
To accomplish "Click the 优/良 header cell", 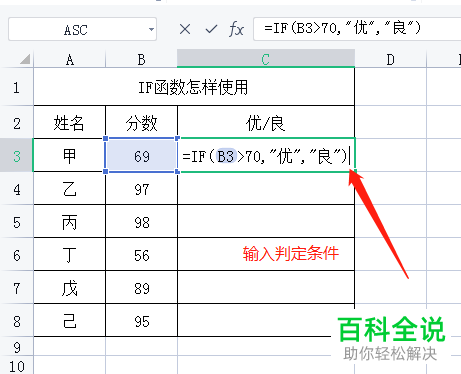I will (x=266, y=122).
